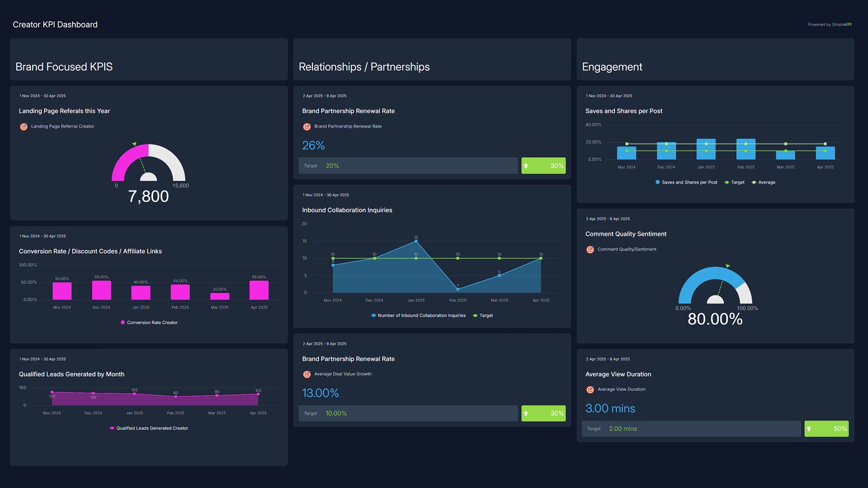
Task: Select the Average View Duration bullseye icon
Action: (590, 389)
